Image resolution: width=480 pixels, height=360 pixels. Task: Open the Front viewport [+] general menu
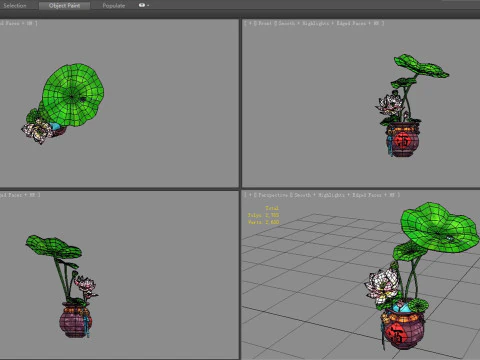pyautogui.click(x=250, y=23)
